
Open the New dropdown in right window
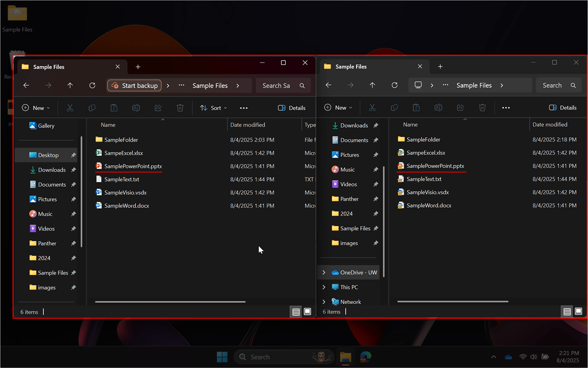[338, 108]
